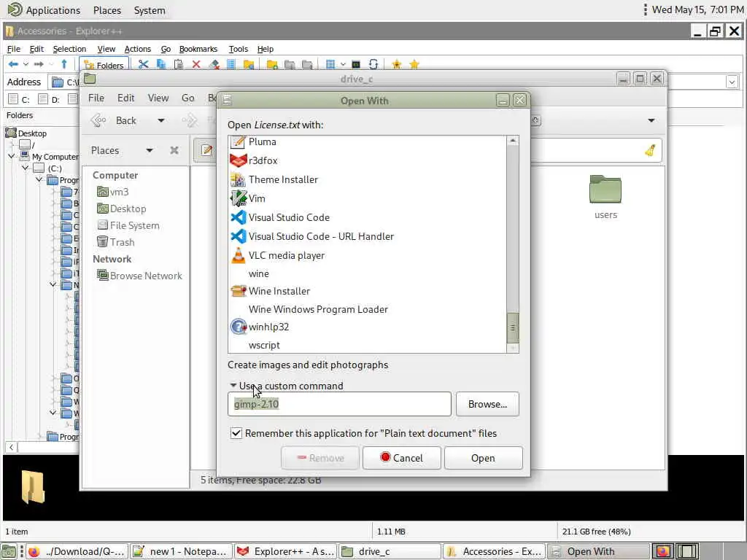Click the Cut scissors icon
This screenshot has height=560, width=747.
pyautogui.click(x=143, y=64)
